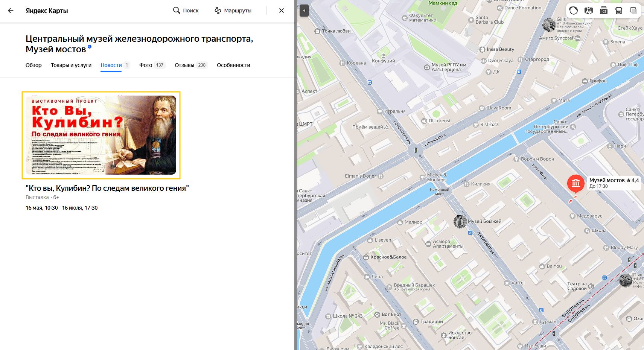Toggle street panoramas layer on map
The width and height of the screenshot is (644, 350).
click(589, 11)
